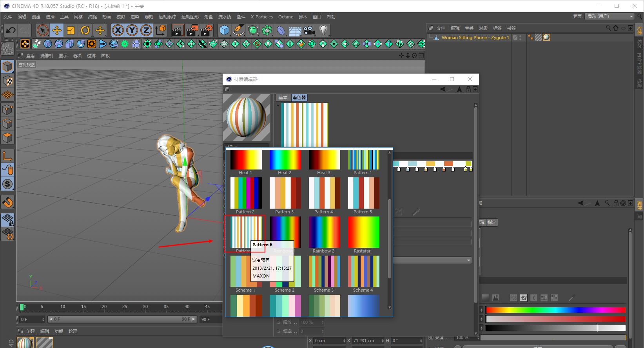Render the active view clapperboard icon
The height and width of the screenshot is (348, 644).
point(178,30)
